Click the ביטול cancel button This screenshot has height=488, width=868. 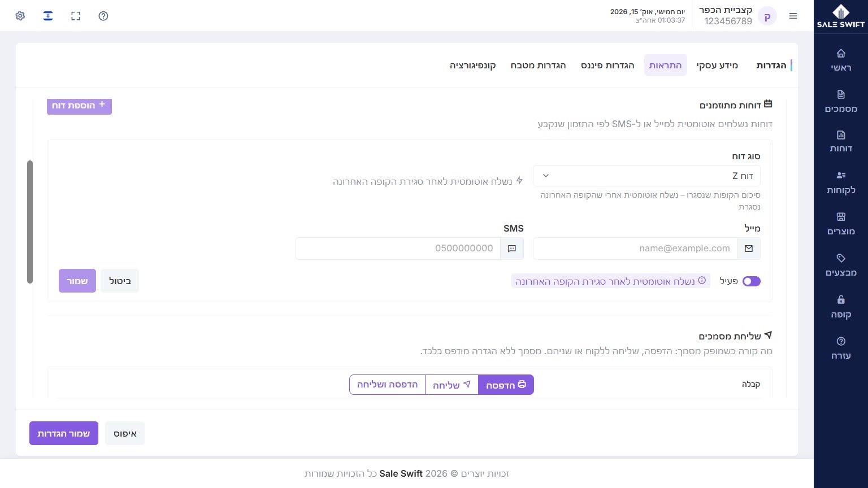(x=120, y=281)
